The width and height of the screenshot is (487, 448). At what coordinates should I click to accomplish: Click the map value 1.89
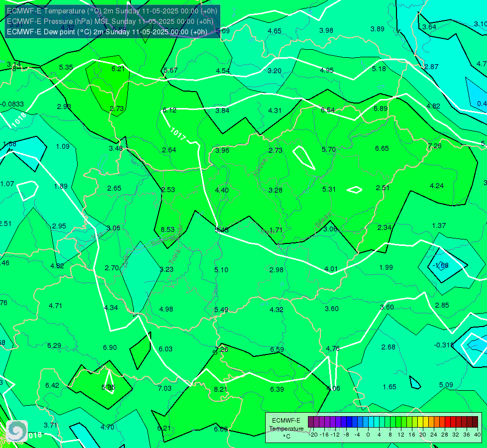(61, 186)
